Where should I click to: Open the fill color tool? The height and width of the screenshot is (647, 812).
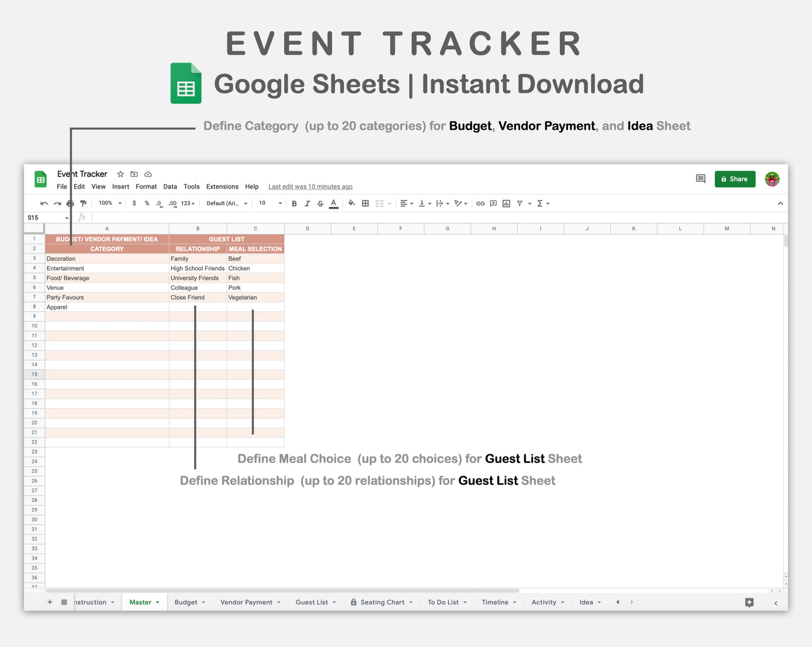[x=351, y=203]
